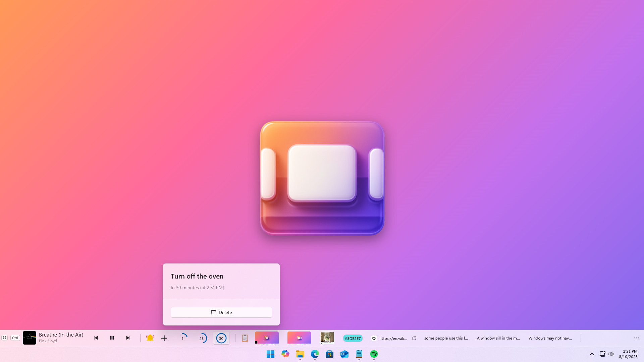
Task: Show hidden system tray icons
Action: coord(592,354)
